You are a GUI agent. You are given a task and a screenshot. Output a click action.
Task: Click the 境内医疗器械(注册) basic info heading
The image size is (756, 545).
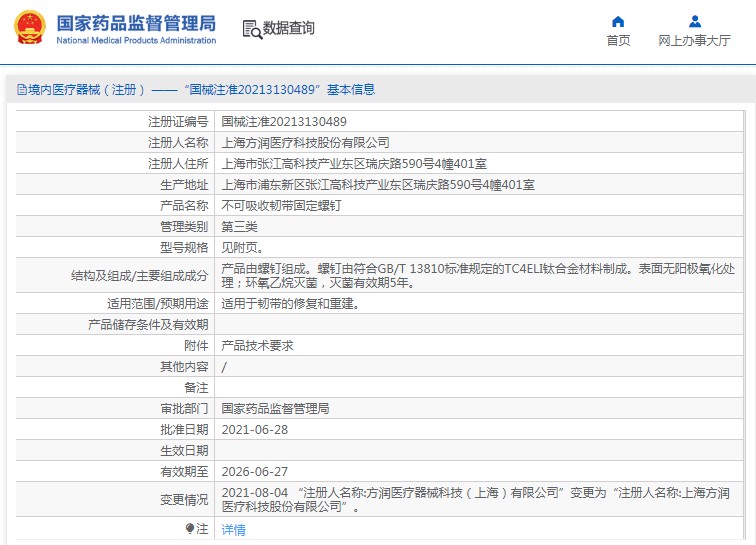[196, 90]
